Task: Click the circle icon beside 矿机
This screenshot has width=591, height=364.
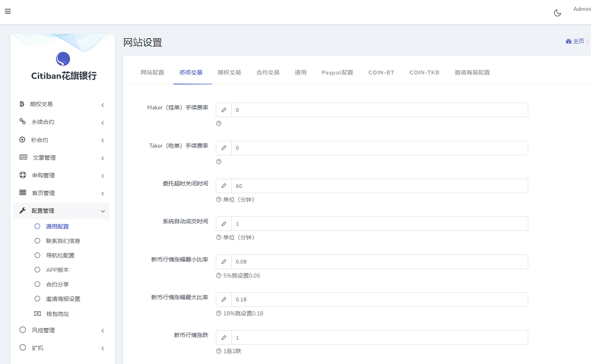Action: click(x=23, y=347)
